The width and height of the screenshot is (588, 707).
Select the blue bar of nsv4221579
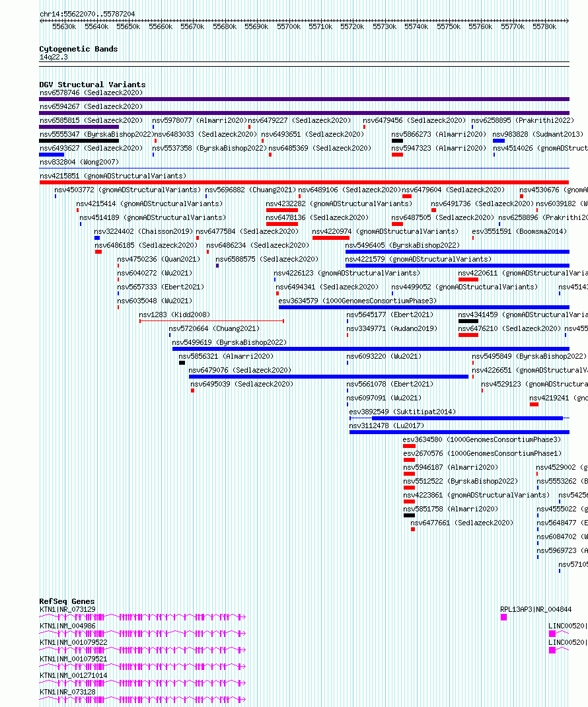(457, 266)
